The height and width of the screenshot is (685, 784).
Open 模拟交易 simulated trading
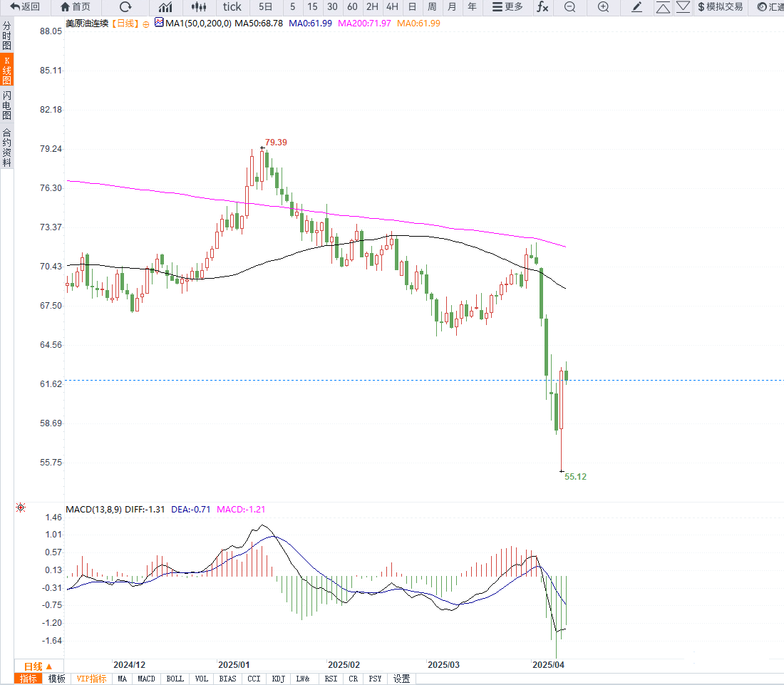coord(720,7)
